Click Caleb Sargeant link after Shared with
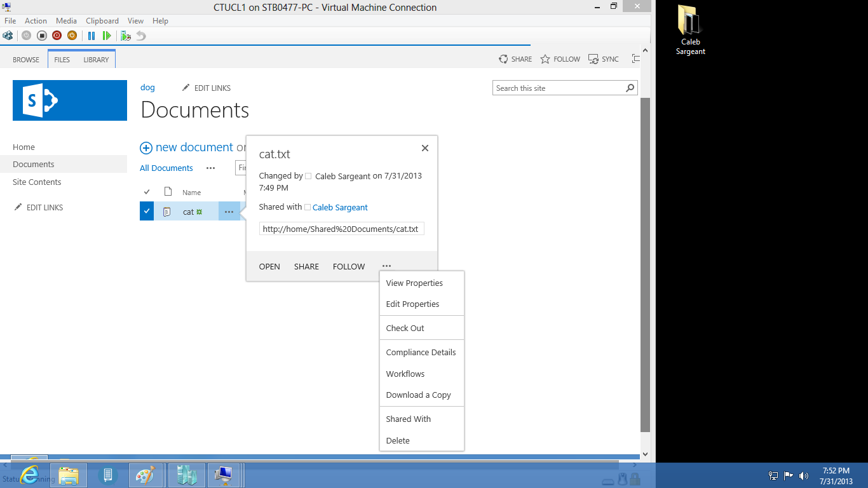868x488 pixels. point(340,207)
